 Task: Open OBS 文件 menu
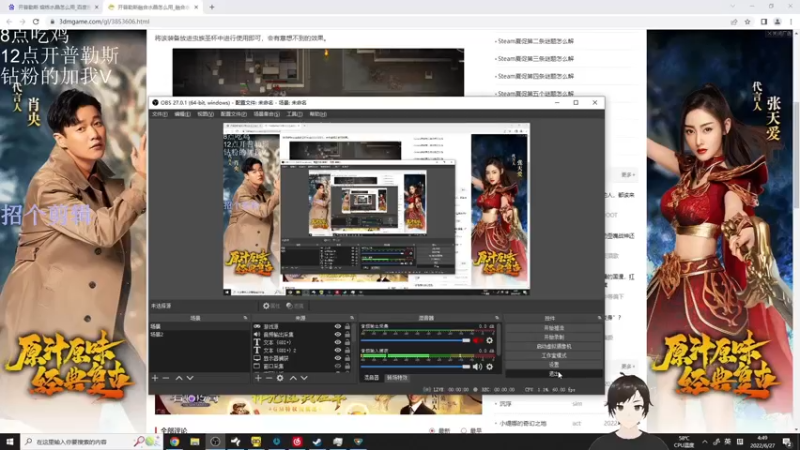[x=159, y=114]
